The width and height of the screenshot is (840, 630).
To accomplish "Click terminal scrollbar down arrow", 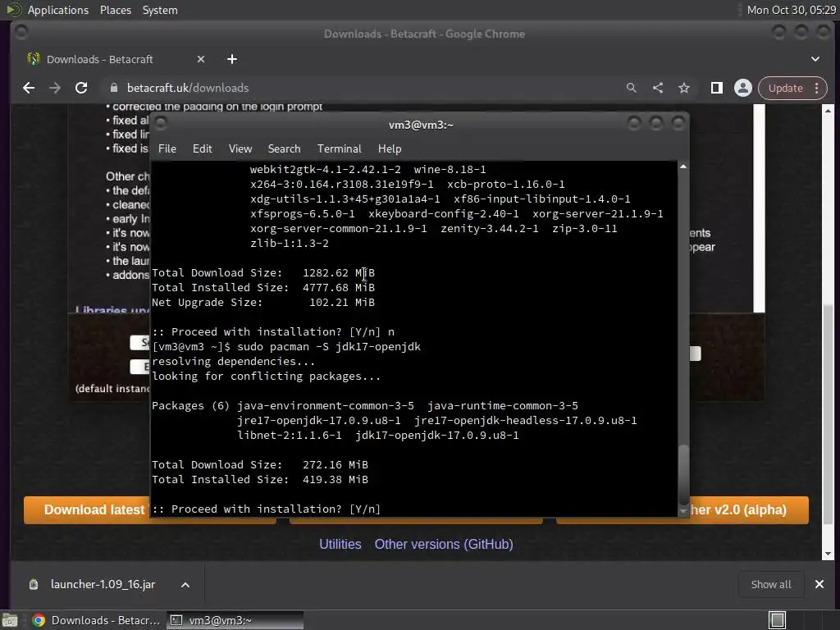I will (x=683, y=512).
